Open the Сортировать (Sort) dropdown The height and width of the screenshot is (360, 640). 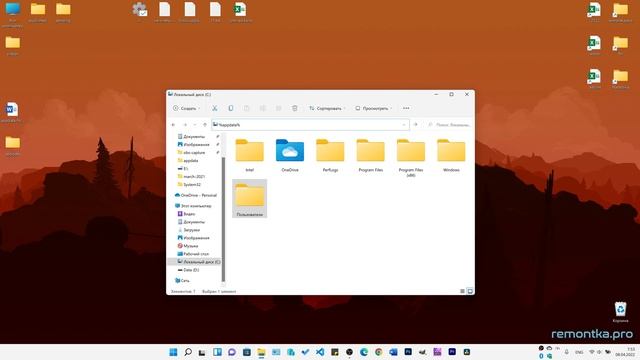(327, 108)
